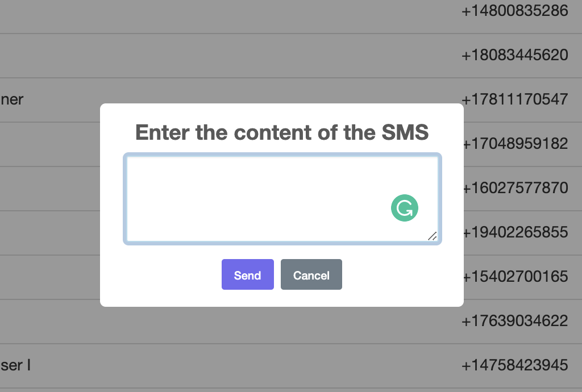The image size is (582, 392).
Task: Click the truncated name ending in "ner"
Action: [x=12, y=100]
